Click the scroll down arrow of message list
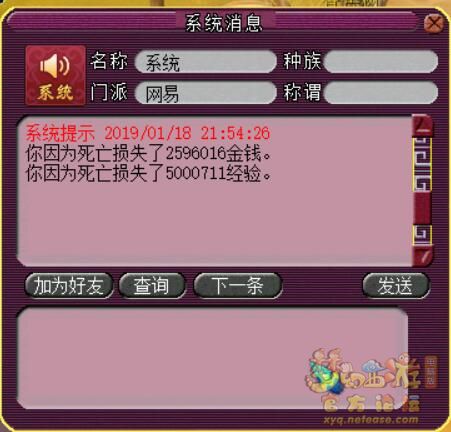The width and height of the screenshot is (451, 432). (423, 256)
